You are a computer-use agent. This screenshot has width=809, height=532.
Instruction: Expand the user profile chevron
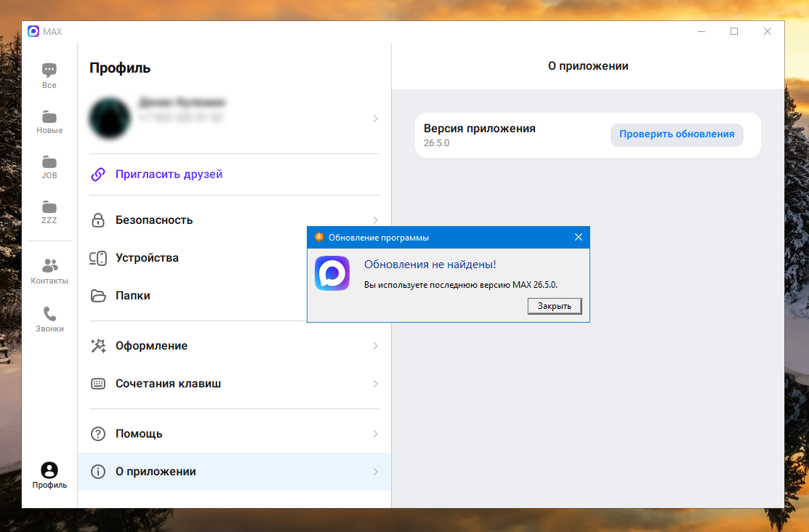click(376, 118)
